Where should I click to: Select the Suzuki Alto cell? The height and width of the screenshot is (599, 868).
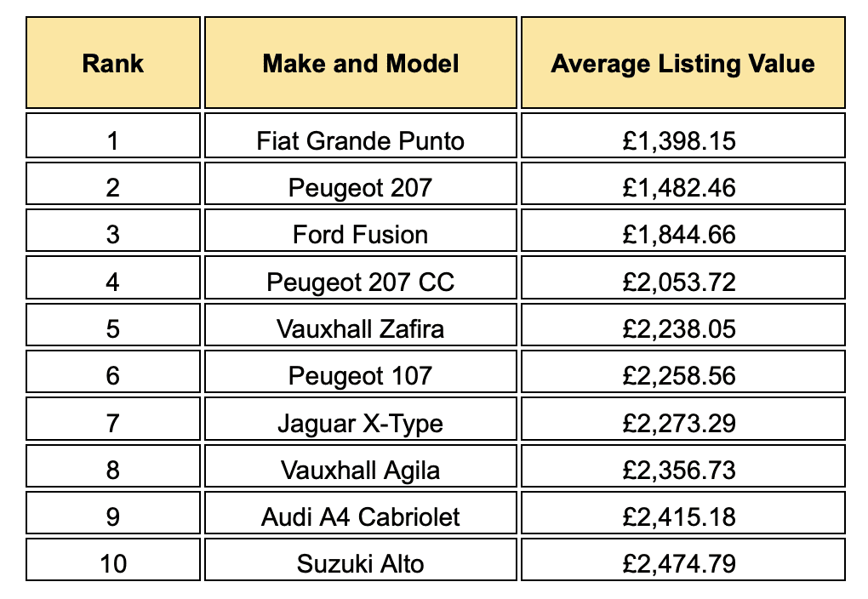coord(360,560)
